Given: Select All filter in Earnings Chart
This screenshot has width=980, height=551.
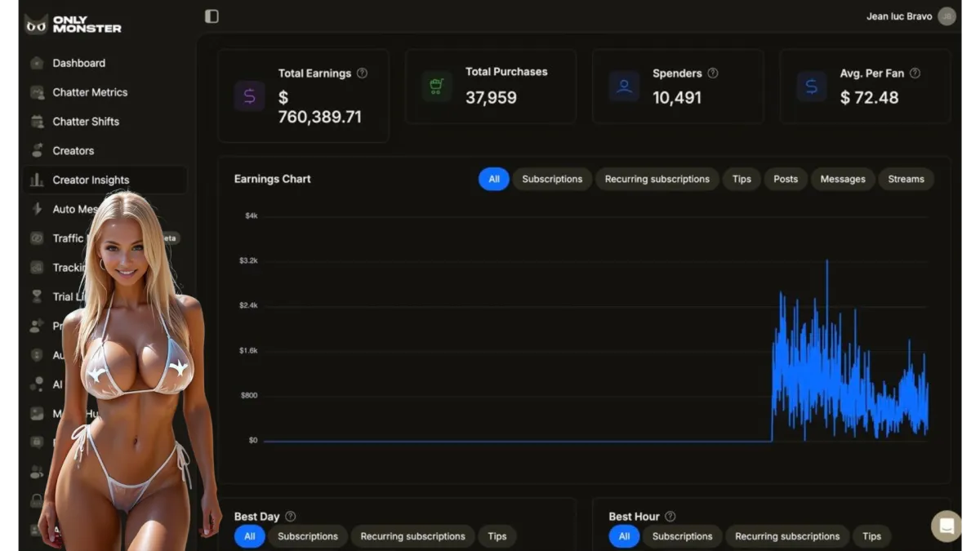Looking at the screenshot, I should click(x=494, y=179).
